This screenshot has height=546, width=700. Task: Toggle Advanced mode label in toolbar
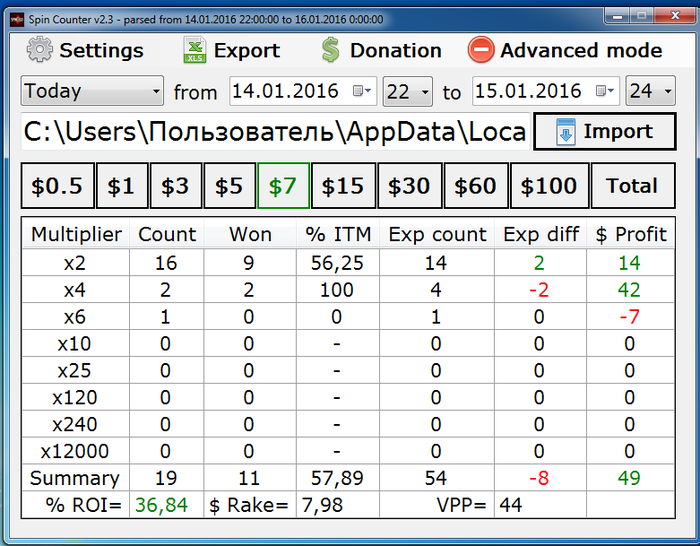click(581, 50)
